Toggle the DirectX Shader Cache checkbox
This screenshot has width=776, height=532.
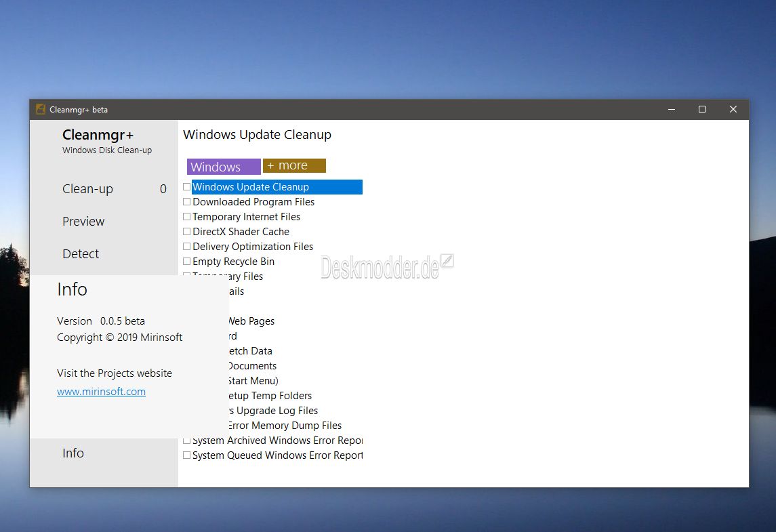click(x=186, y=232)
